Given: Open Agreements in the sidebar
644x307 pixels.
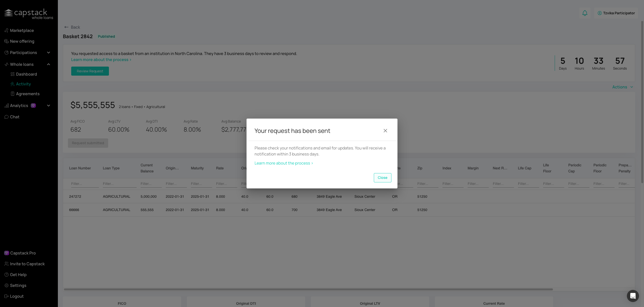Looking at the screenshot, I should [28, 94].
